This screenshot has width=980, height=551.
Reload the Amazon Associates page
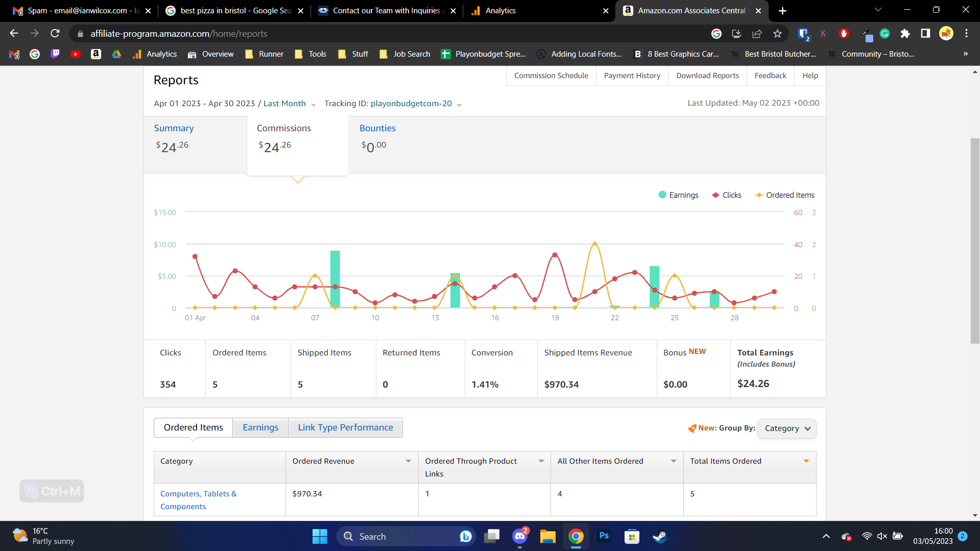(x=55, y=34)
